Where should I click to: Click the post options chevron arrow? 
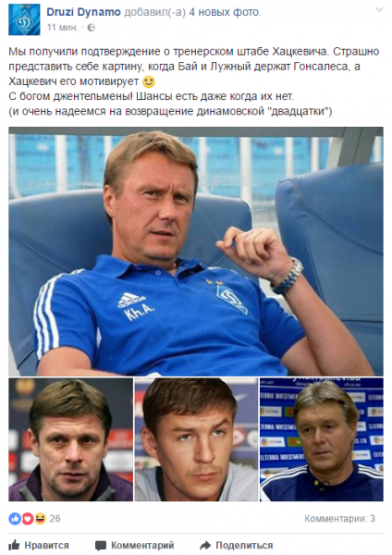coord(379,10)
